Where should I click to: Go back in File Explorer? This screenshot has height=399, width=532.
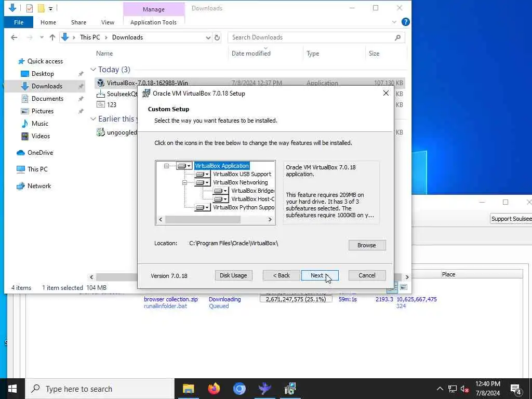pyautogui.click(x=14, y=37)
